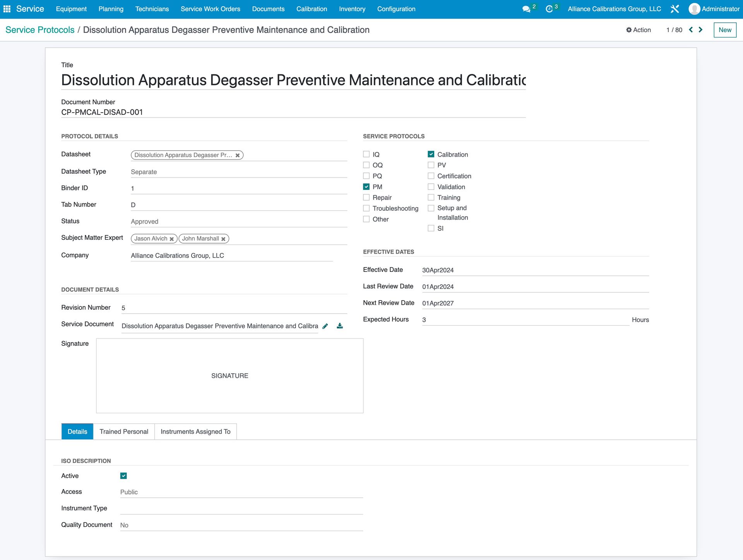Remove the Jason Alvich expert tag

point(172,239)
